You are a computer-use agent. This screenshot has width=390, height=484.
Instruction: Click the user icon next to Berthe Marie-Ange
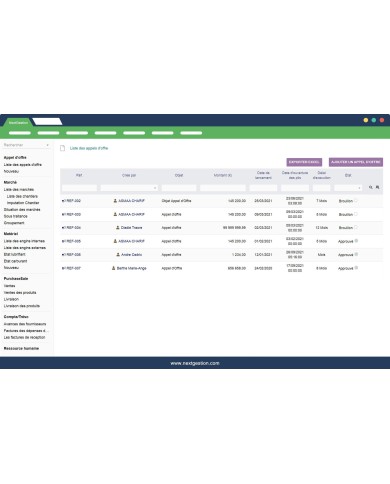tap(113, 268)
